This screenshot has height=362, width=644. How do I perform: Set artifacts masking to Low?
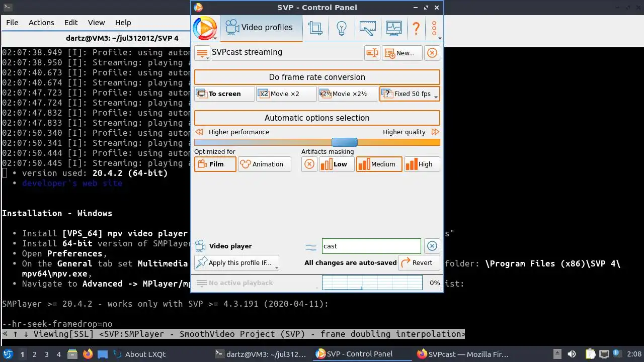point(337,164)
